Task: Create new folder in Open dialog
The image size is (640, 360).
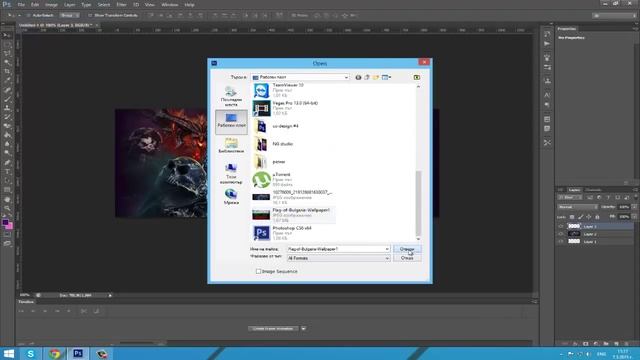Action: tap(376, 77)
